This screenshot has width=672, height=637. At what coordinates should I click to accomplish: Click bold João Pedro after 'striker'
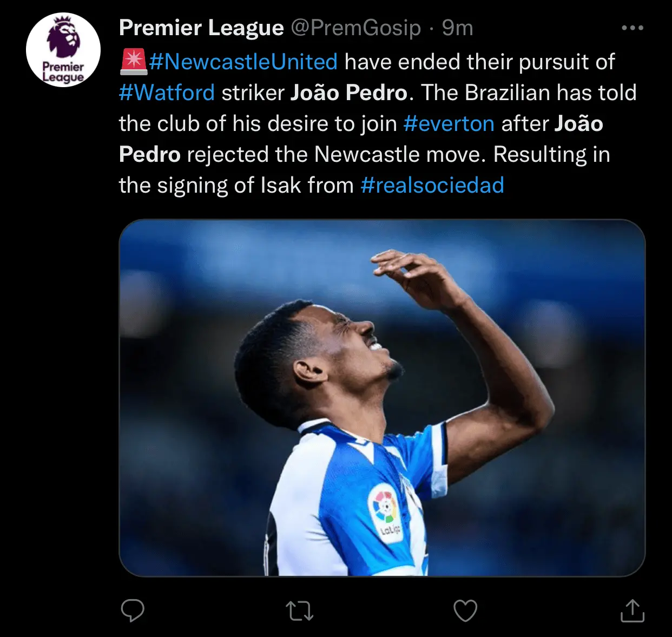point(348,93)
